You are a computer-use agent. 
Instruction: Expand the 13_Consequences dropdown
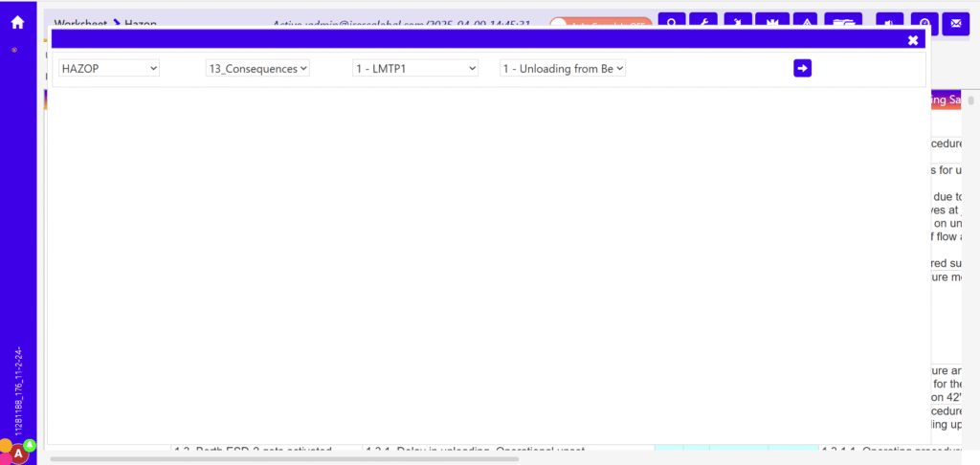click(x=258, y=68)
